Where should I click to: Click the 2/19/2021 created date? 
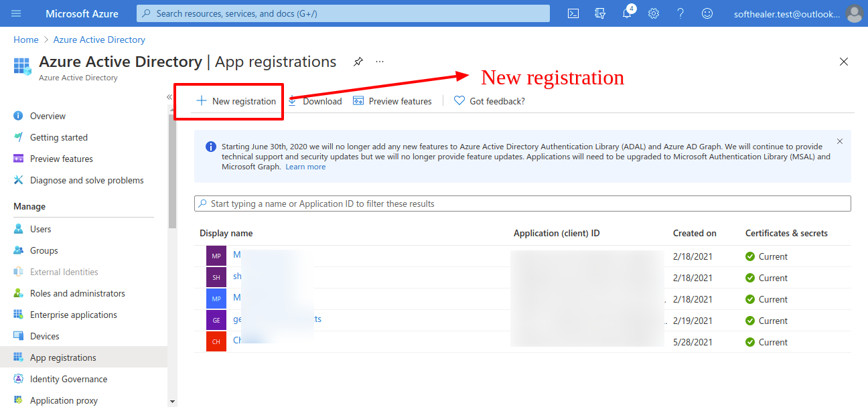(x=692, y=321)
